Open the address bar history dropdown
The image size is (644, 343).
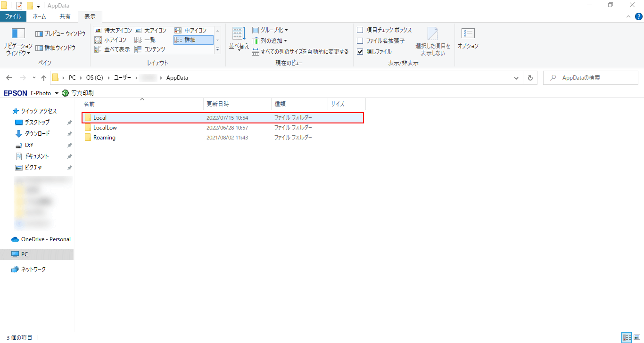(x=516, y=78)
